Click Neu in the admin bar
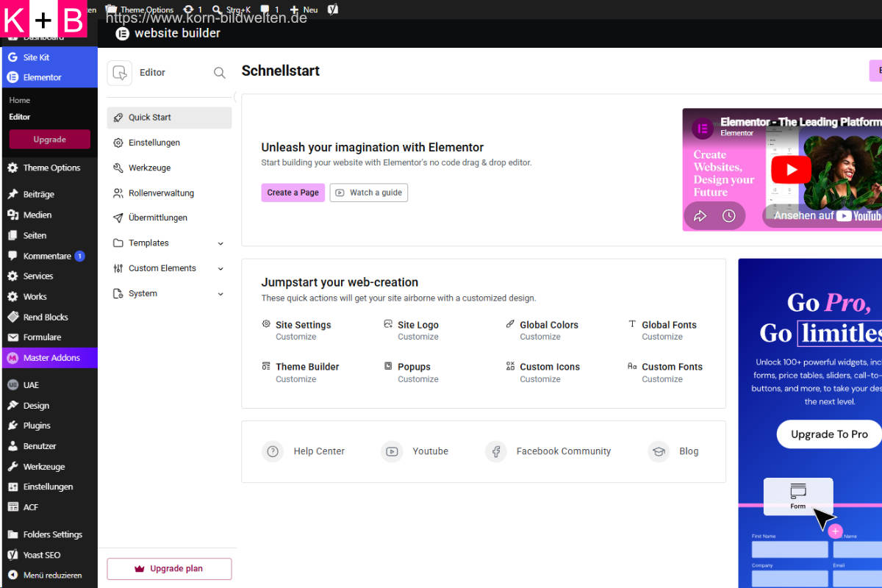This screenshot has height=588, width=882. point(304,10)
